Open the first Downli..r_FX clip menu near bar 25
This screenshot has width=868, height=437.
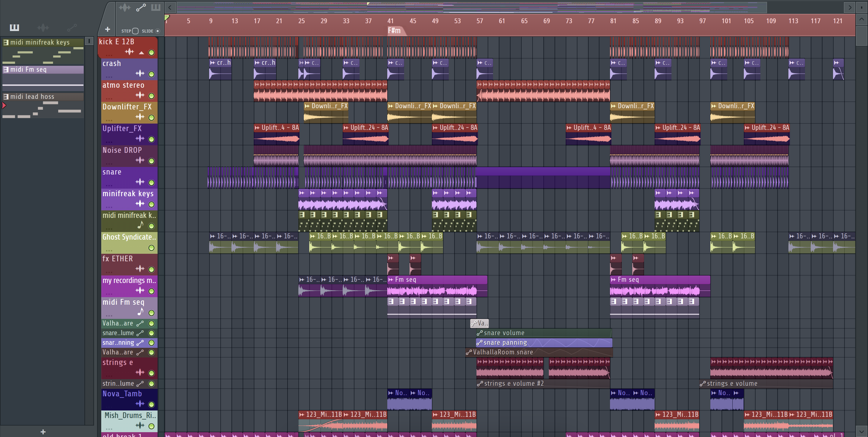coord(307,106)
